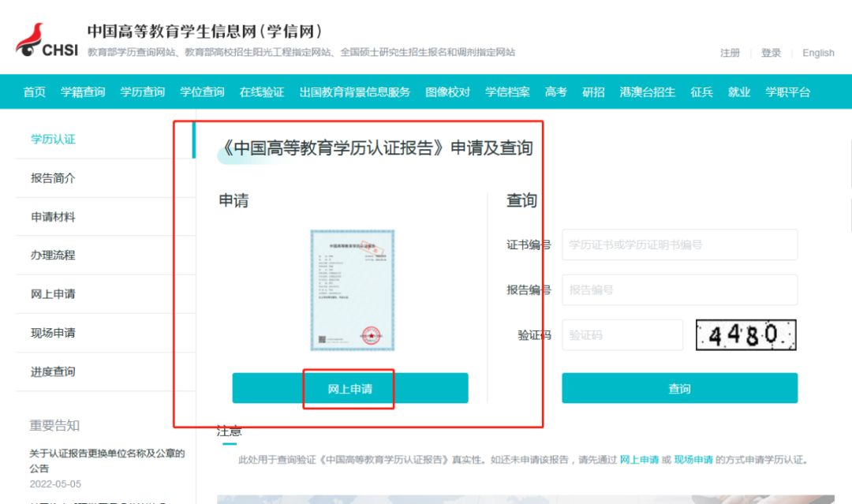The height and width of the screenshot is (504, 852).
Task: Open 在线验证 in navigation bar
Action: [x=262, y=91]
